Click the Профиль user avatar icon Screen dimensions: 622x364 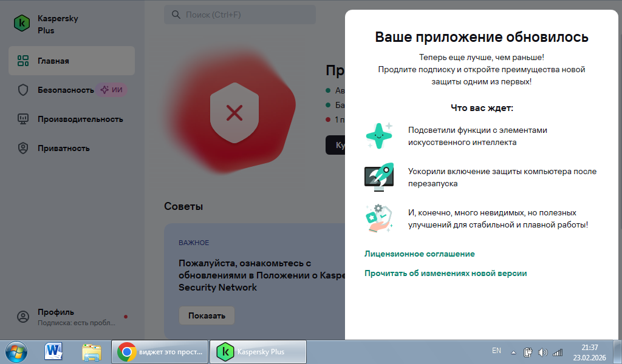pos(23,317)
